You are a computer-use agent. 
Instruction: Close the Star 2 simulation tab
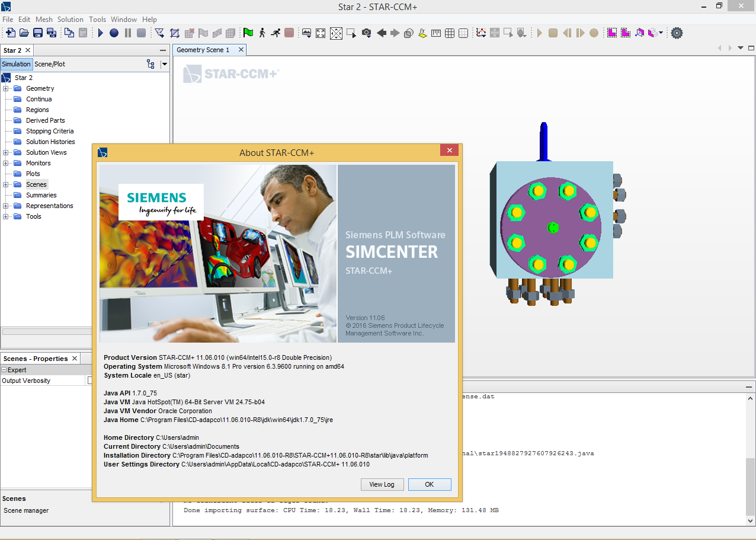[28, 50]
